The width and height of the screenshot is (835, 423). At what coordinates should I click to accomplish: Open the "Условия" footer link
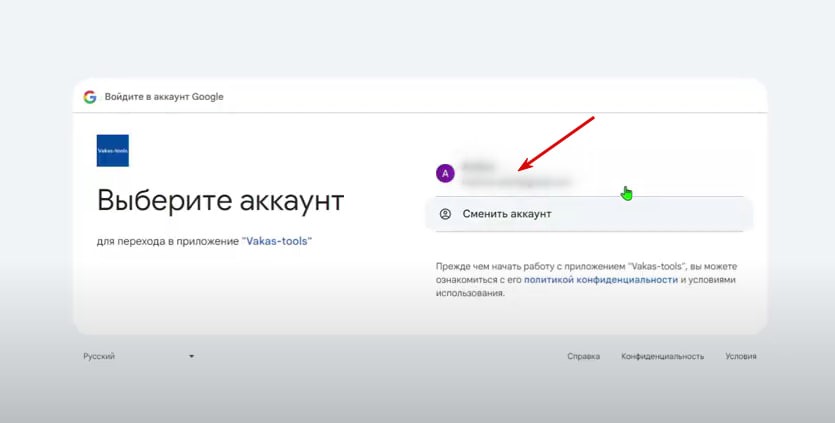click(741, 356)
